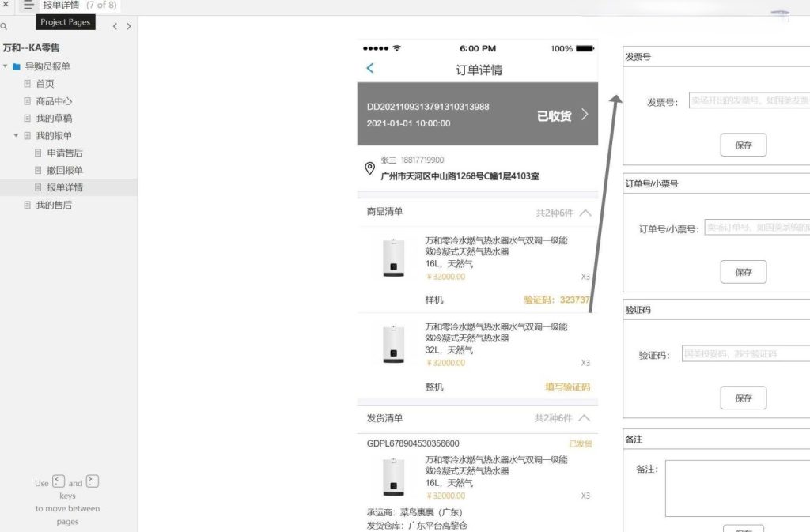Collapse the 我的报单 tree with its triangle
Image resolution: width=810 pixels, height=532 pixels.
point(16,134)
